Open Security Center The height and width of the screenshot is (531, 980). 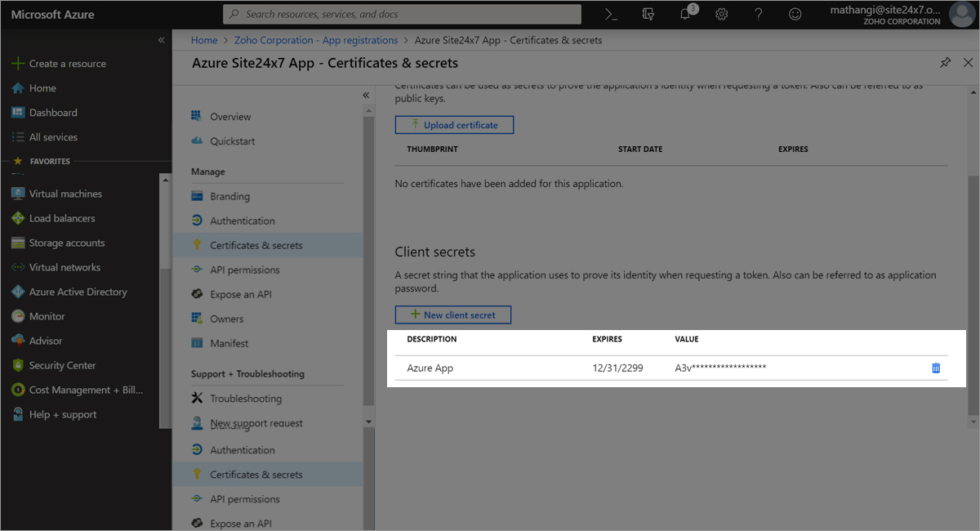pyautogui.click(x=53, y=365)
